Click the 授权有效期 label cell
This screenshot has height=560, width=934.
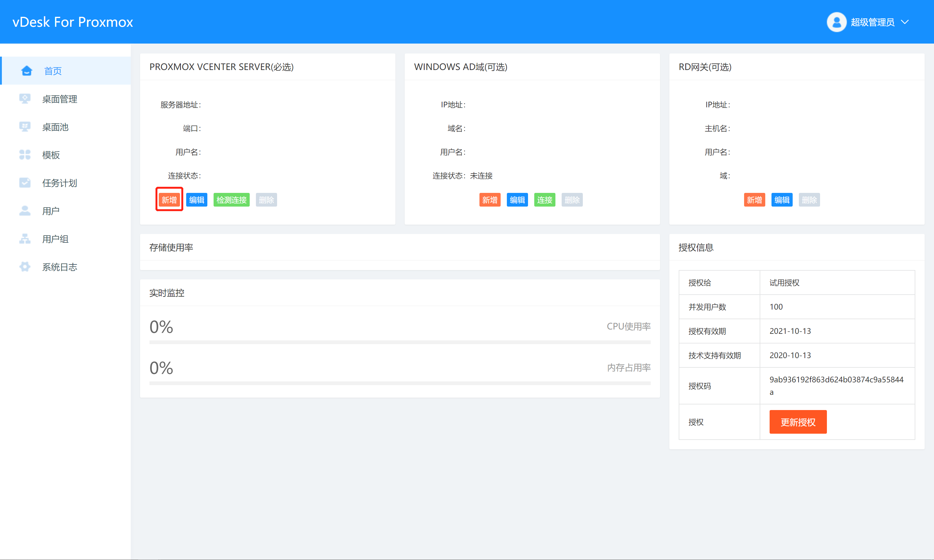[719, 331]
